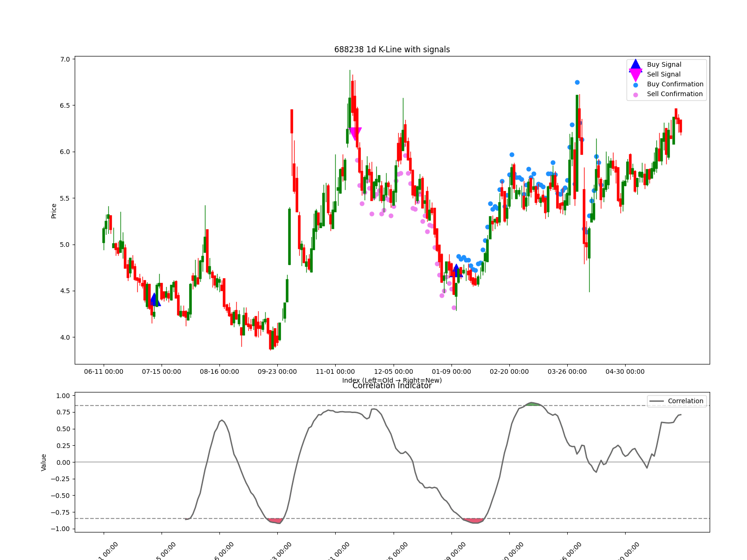Click the 'Sell Confirmation' legend label

coord(675,94)
